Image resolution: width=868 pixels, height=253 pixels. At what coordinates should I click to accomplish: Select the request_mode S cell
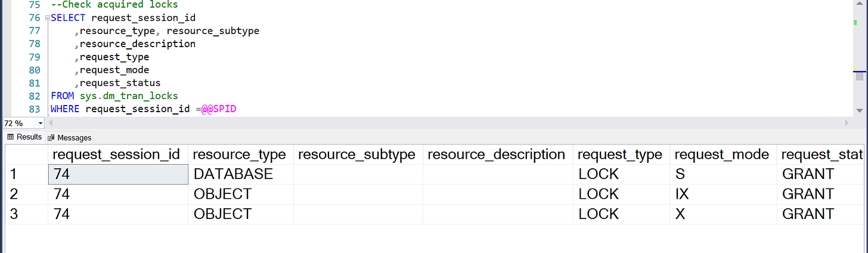[x=723, y=174]
